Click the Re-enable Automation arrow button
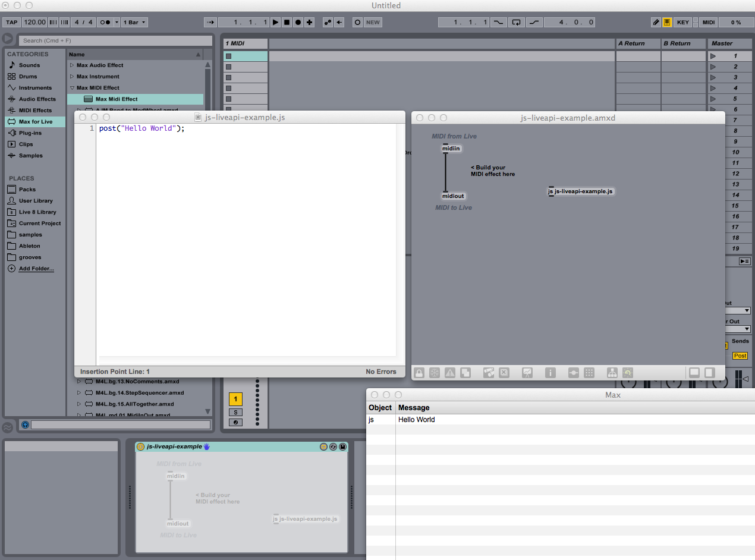Viewport: 755px width, 560px height. tap(339, 22)
